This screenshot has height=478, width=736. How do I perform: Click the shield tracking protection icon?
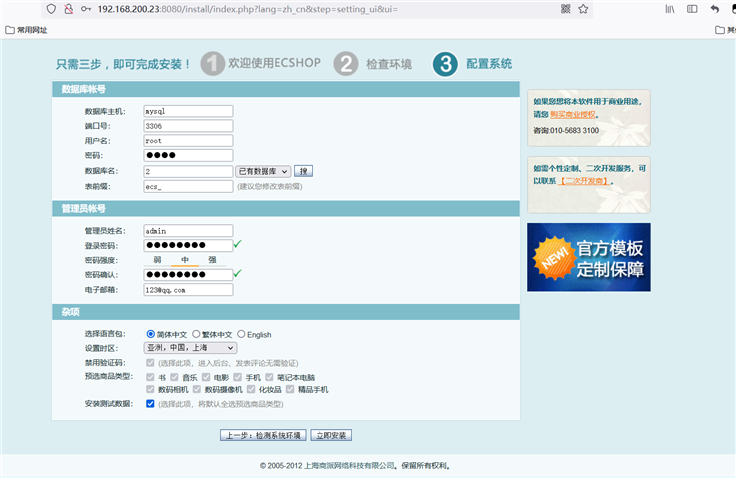pos(51,9)
